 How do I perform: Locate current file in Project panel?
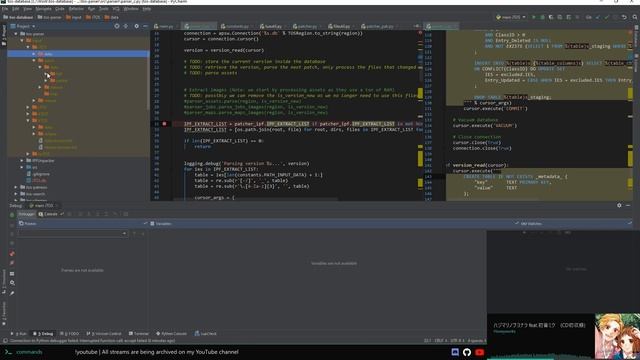[117, 26]
